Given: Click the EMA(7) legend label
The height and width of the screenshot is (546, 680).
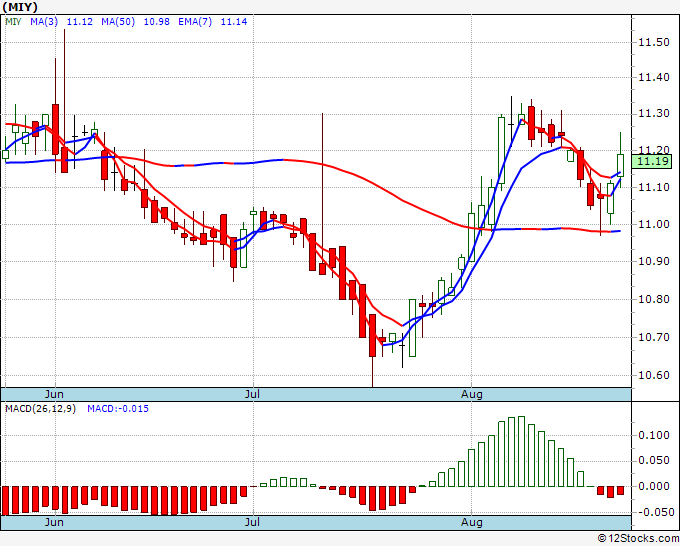Looking at the screenshot, I should [x=195, y=22].
